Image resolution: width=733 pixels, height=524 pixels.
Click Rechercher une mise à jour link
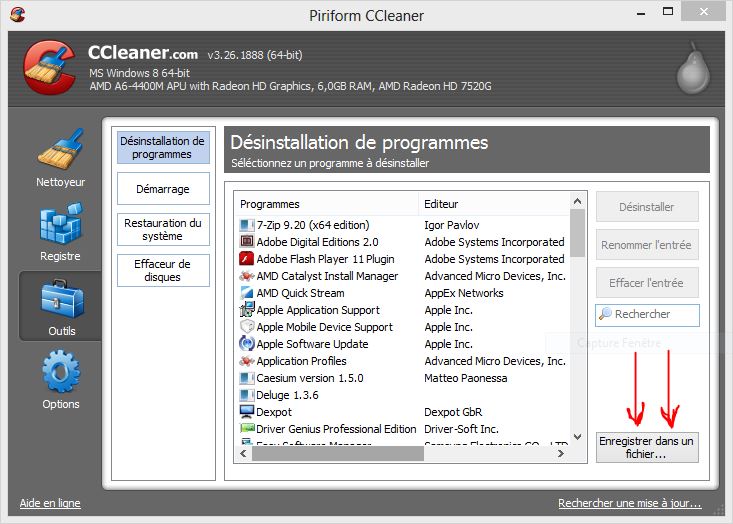[630, 503]
